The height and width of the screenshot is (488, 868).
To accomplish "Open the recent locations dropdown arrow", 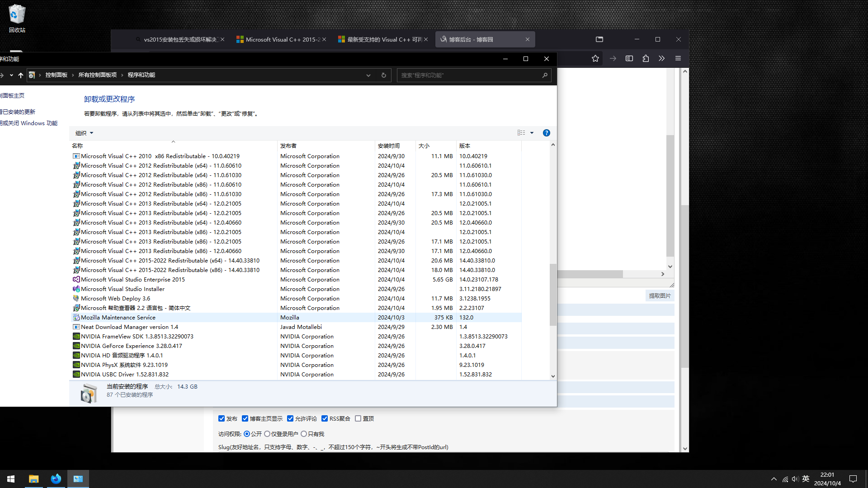I will (11, 75).
